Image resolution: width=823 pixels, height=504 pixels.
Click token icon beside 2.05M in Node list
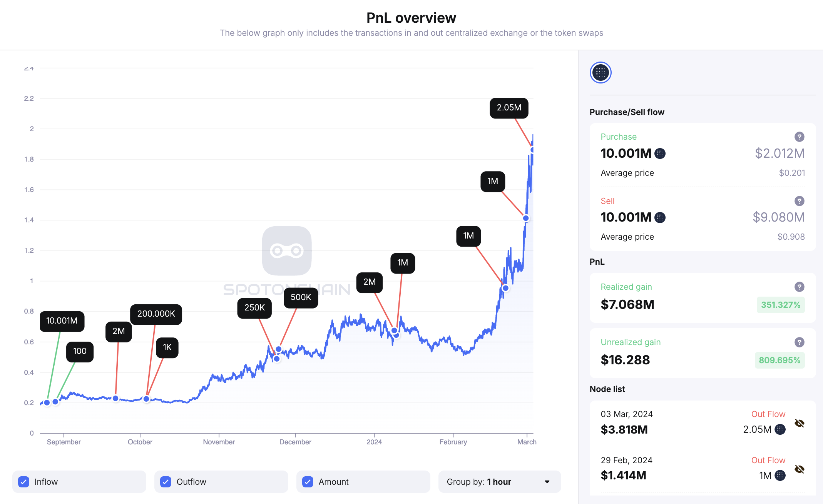[780, 429]
